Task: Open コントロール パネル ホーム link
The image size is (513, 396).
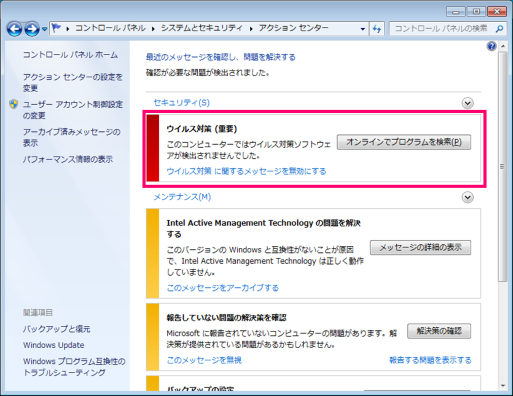Action: pos(70,55)
